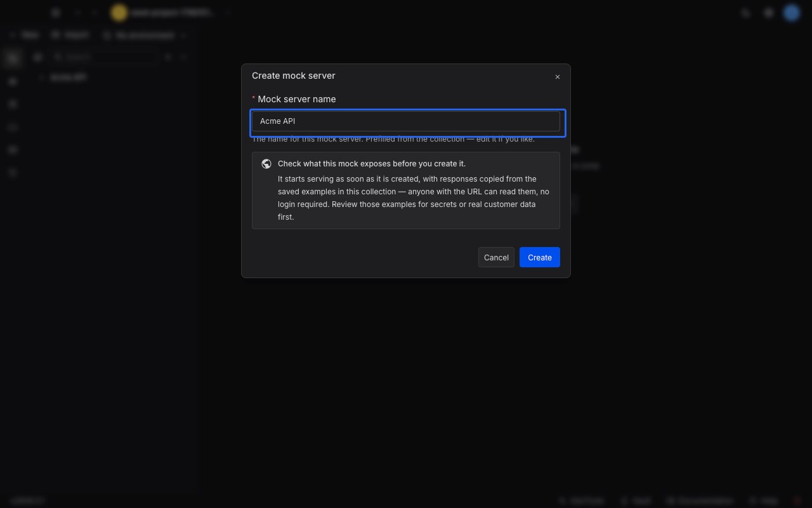Click the globe icon in the warning box
The width and height of the screenshot is (812, 508).
click(266, 164)
